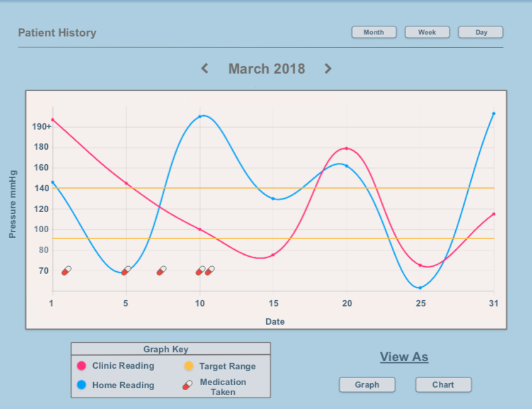Viewport: 532px width, 409px height.
Task: Select the clinic reading point at date 15
Action: pyautogui.click(x=273, y=255)
